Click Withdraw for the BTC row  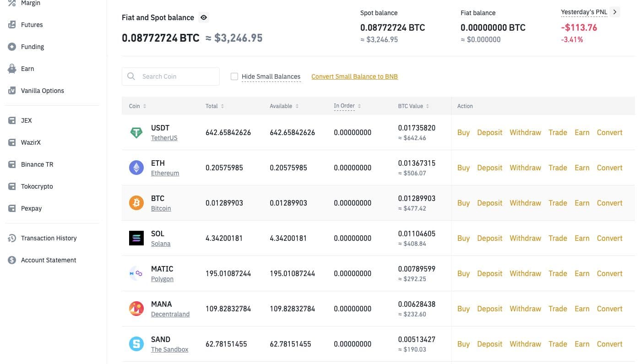525,203
